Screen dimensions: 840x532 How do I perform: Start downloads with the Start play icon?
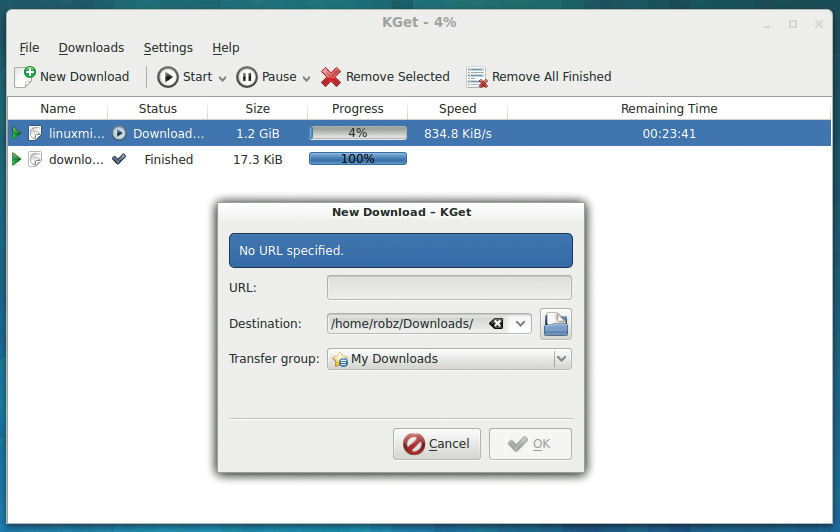coord(168,77)
